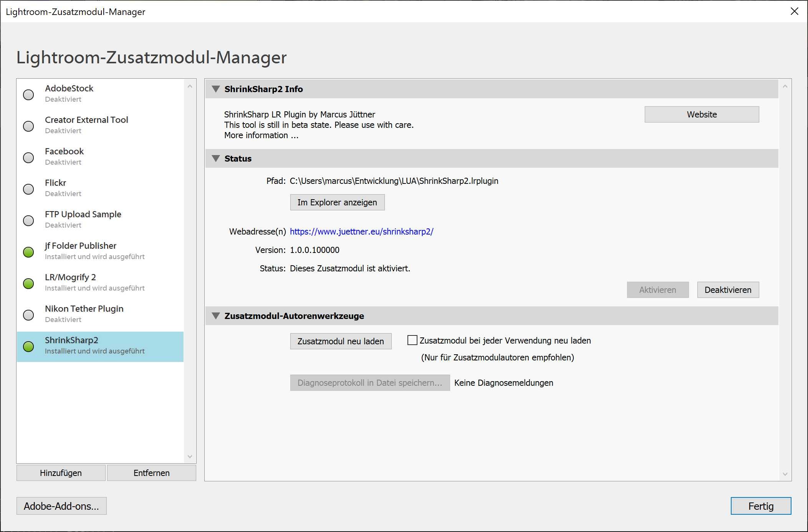The image size is (808, 532).
Task: Click Deaktivieren to disable the plug-in
Action: pos(728,290)
